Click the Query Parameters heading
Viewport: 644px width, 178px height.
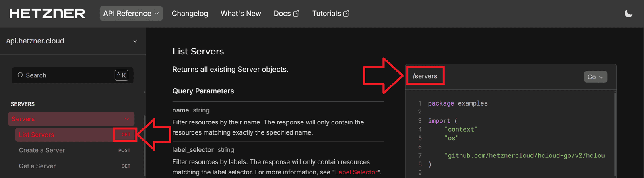pyautogui.click(x=203, y=91)
